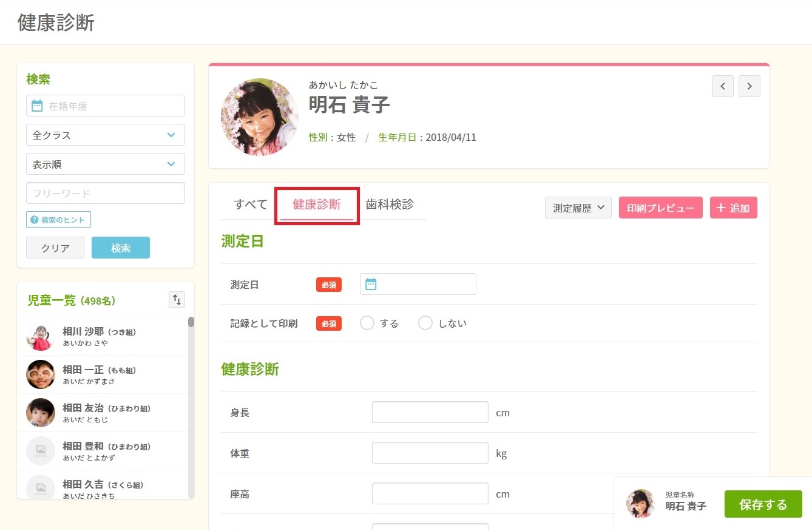Open 印刷プレビュー print preview
812x531 pixels.
661,208
